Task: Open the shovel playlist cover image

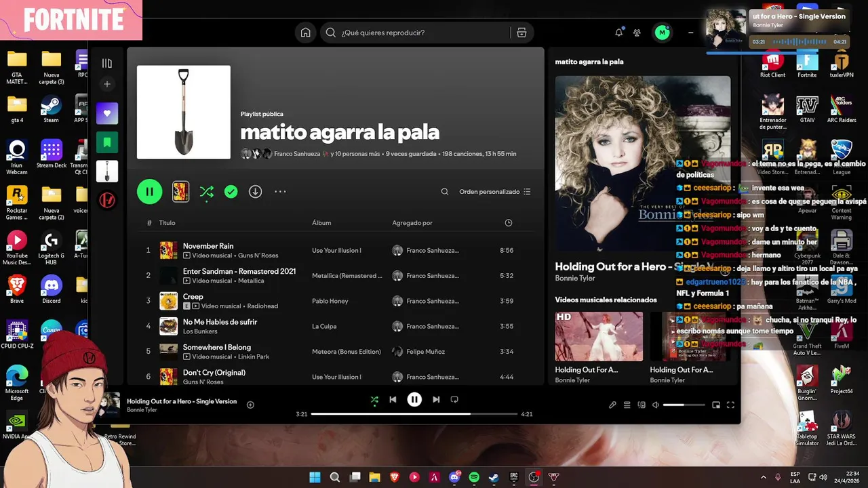Action: pos(184,112)
